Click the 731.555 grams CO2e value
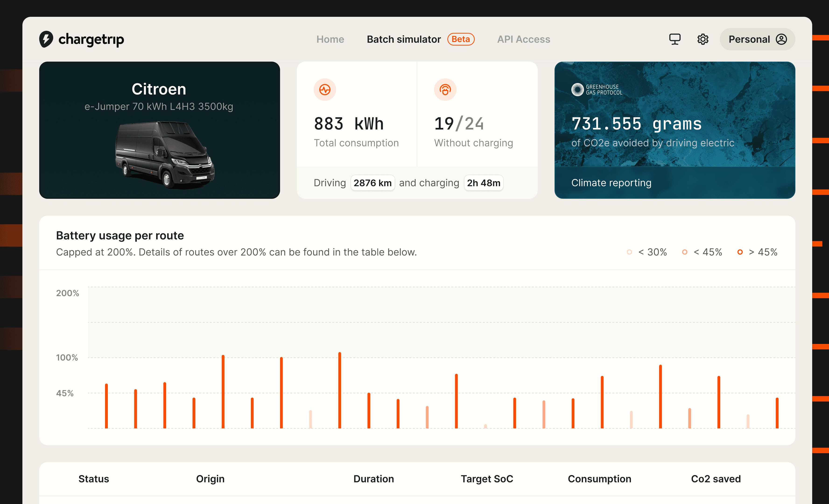 (x=636, y=124)
